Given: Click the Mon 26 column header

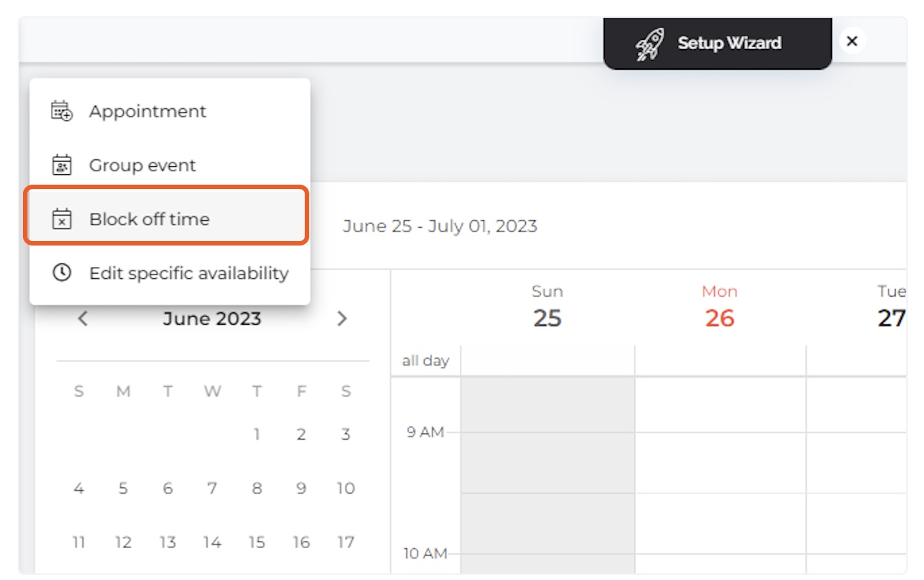Looking at the screenshot, I should point(719,306).
